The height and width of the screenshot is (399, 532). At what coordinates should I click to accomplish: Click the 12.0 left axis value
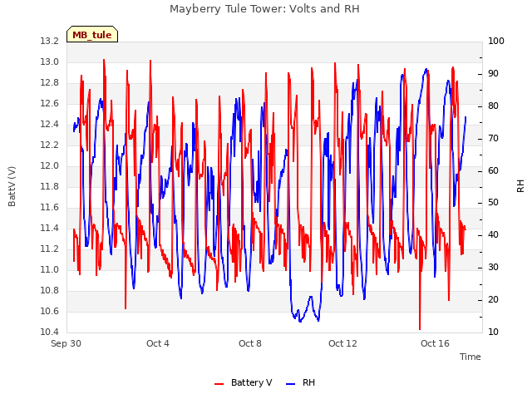50,165
